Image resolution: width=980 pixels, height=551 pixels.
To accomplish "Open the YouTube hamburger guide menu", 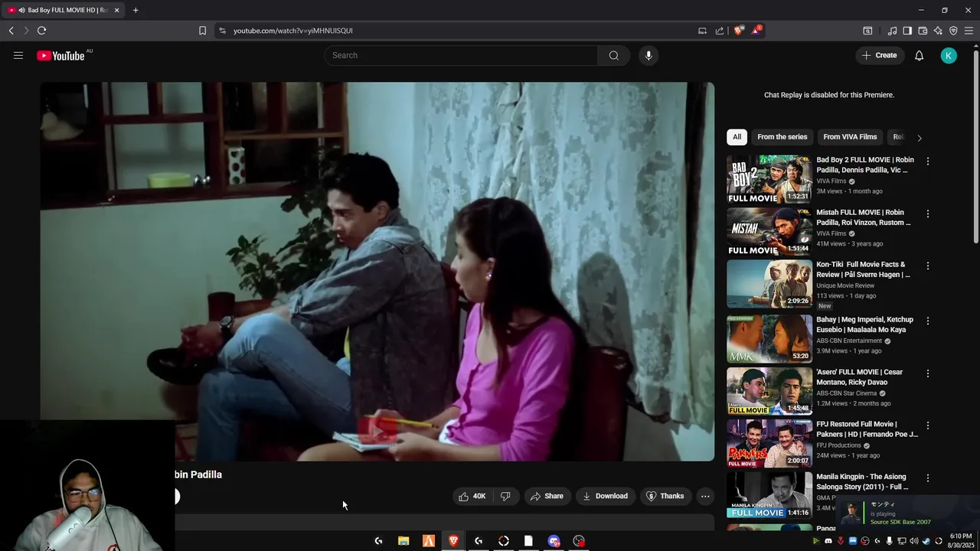I will [x=18, y=55].
